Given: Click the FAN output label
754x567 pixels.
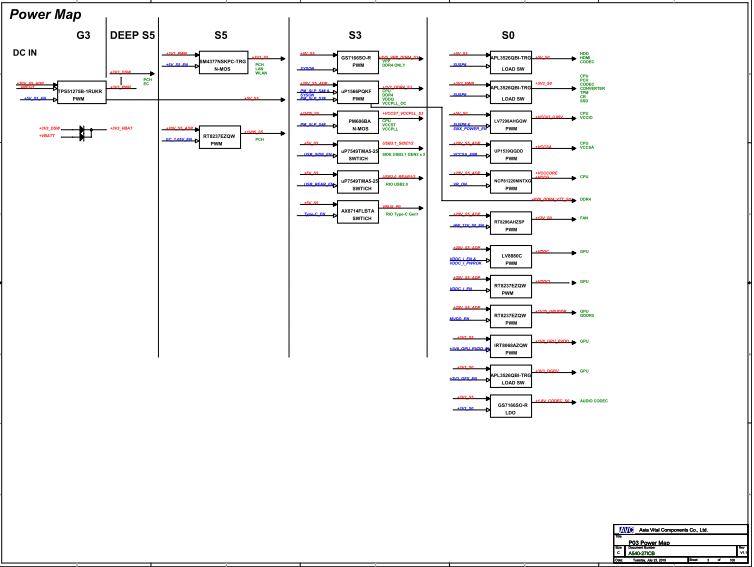Looking at the screenshot, I should coord(584,217).
